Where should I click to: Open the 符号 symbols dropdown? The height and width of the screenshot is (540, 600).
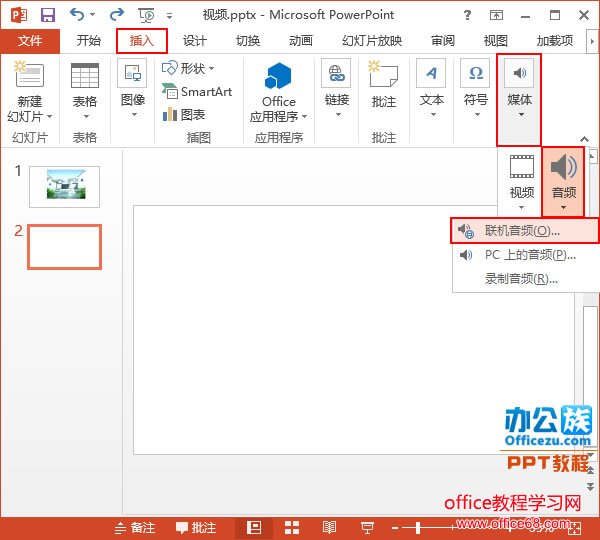476,89
